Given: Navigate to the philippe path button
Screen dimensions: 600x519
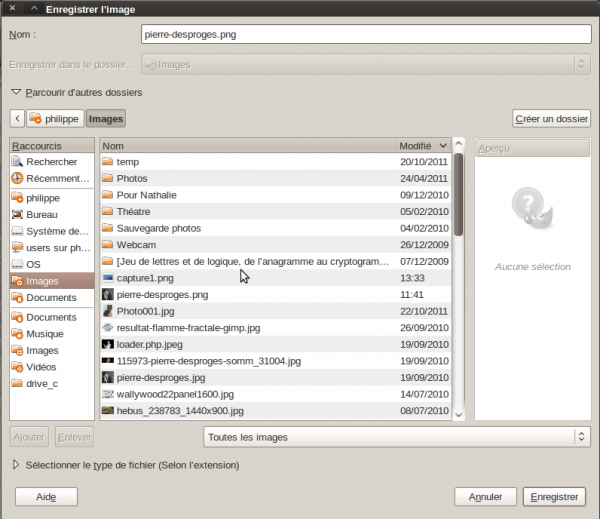Looking at the screenshot, I should [55, 119].
